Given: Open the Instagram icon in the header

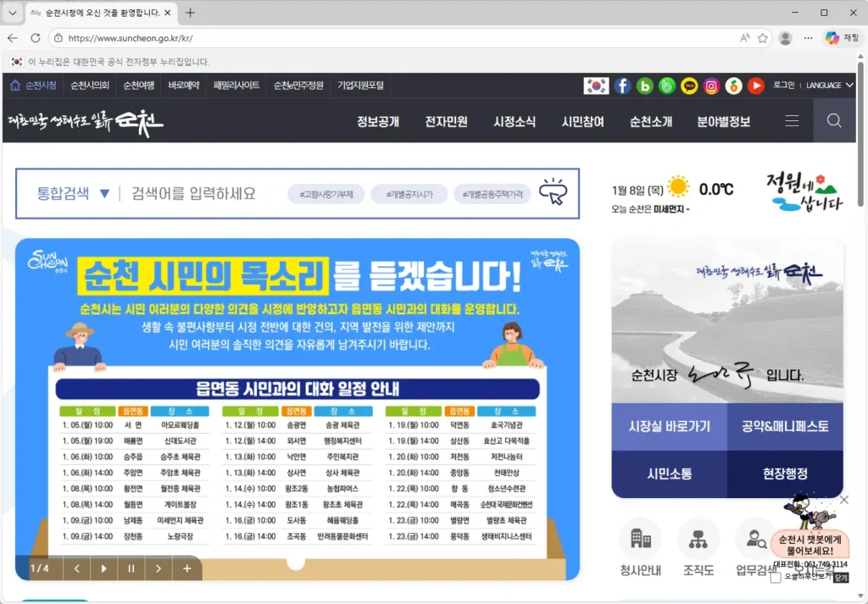Looking at the screenshot, I should pos(710,85).
